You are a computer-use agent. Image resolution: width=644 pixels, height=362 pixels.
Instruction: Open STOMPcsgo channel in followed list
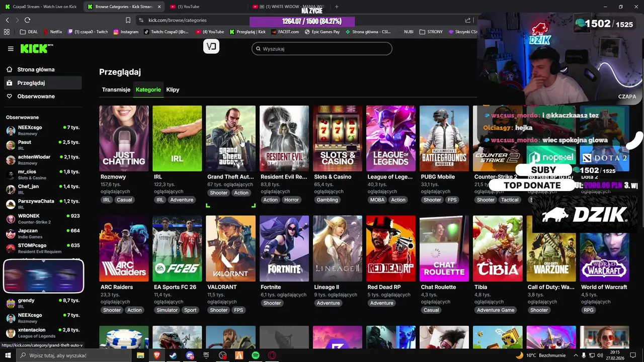[x=43, y=248]
